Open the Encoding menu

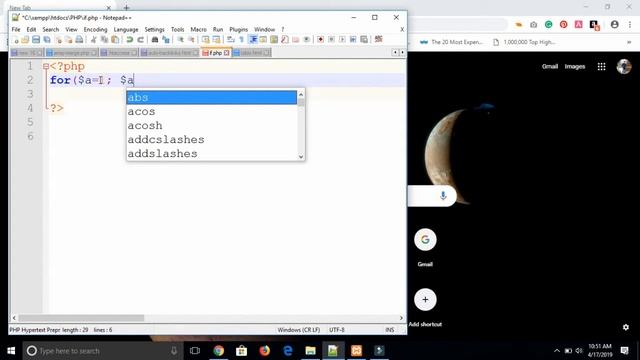(x=95, y=29)
